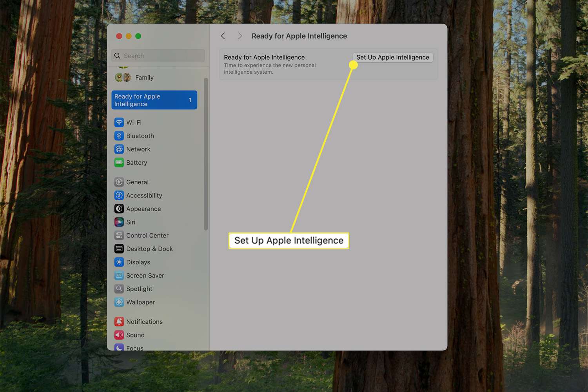
Task: Go forward using the right chevron
Action: tap(240, 36)
